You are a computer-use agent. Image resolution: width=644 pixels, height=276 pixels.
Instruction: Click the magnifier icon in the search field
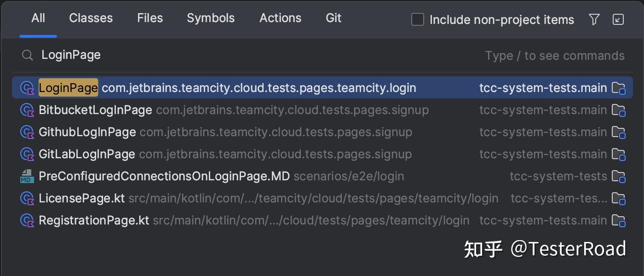point(27,55)
